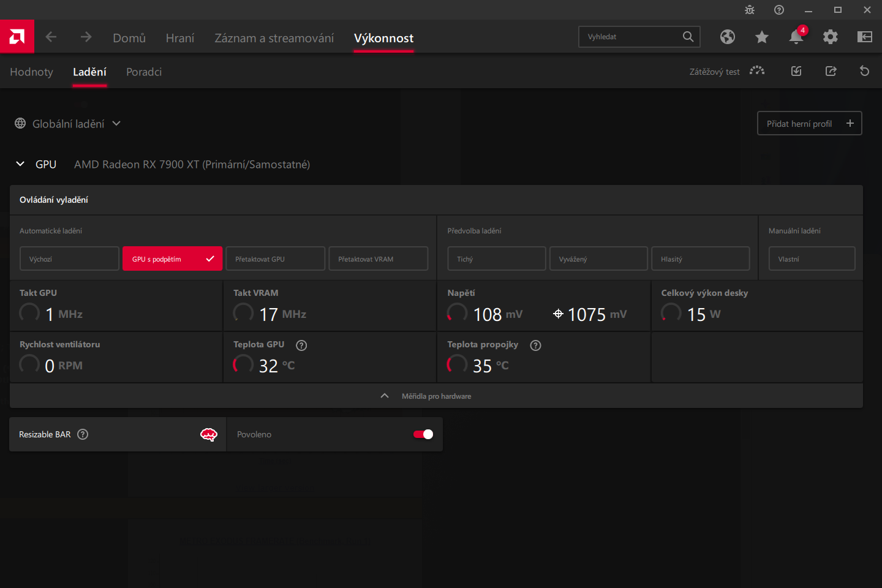The width and height of the screenshot is (882, 588).
Task: Select Vlastní manual tuning
Action: (x=812, y=258)
